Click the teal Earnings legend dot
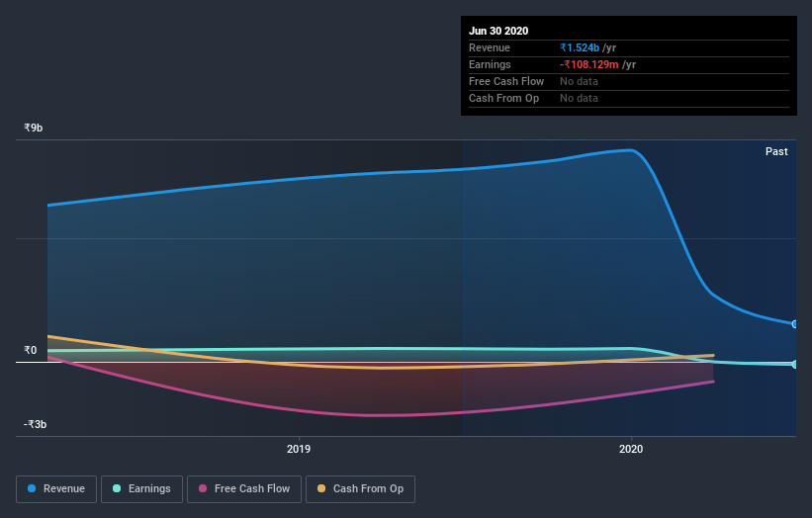The image size is (812, 518). coord(117,488)
